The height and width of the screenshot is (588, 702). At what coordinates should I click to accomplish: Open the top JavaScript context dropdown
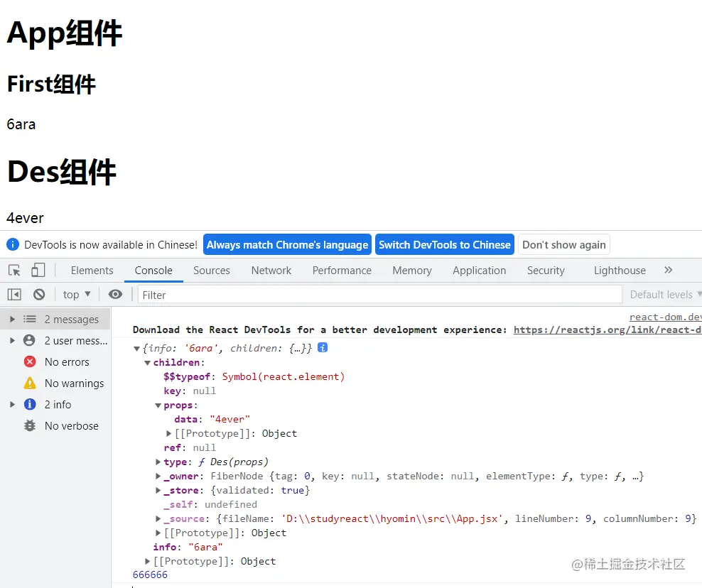[77, 295]
